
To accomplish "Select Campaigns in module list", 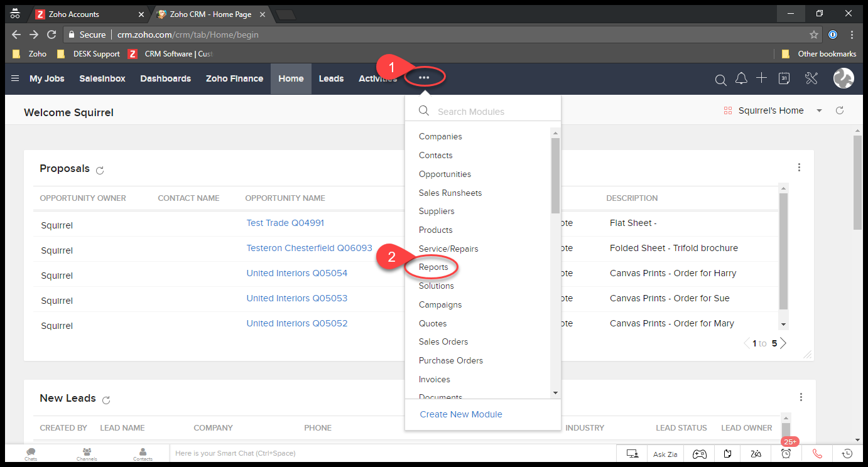I will pyautogui.click(x=440, y=304).
